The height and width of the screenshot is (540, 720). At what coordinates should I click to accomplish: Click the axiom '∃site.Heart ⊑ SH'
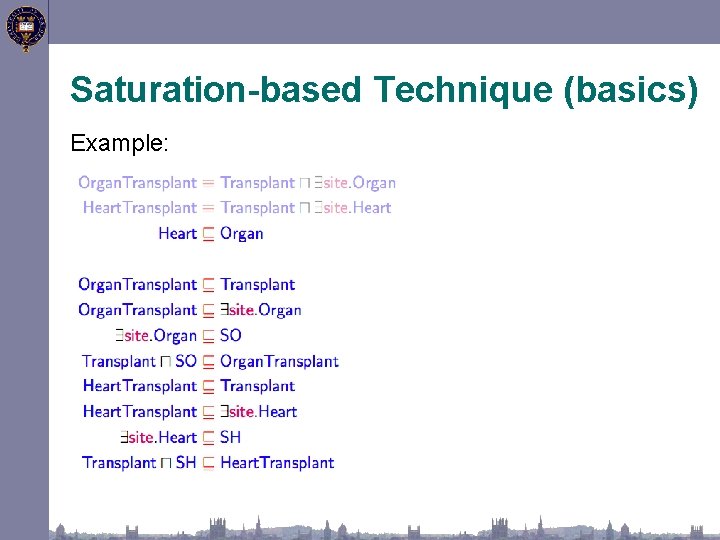(x=180, y=437)
